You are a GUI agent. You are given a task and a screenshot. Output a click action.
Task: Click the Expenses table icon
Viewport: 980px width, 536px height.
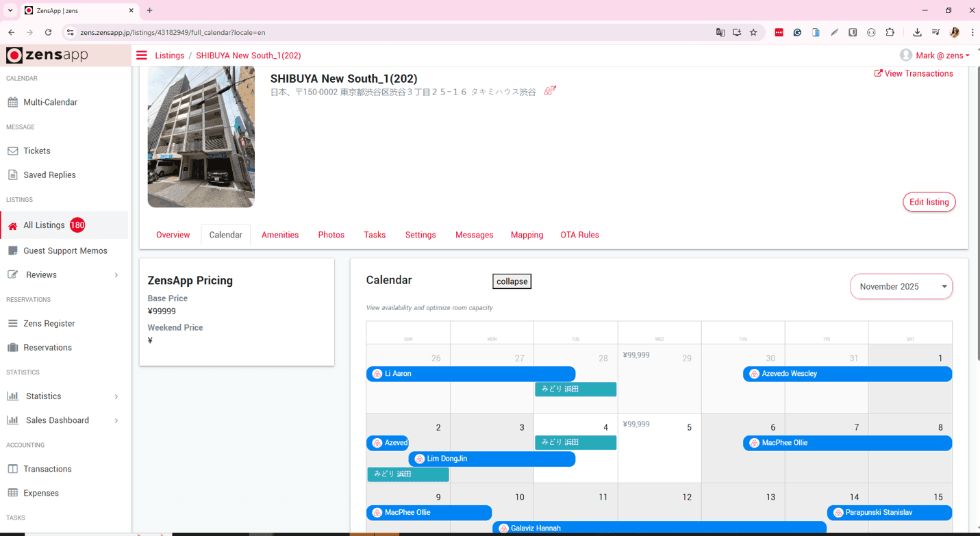pyautogui.click(x=12, y=493)
